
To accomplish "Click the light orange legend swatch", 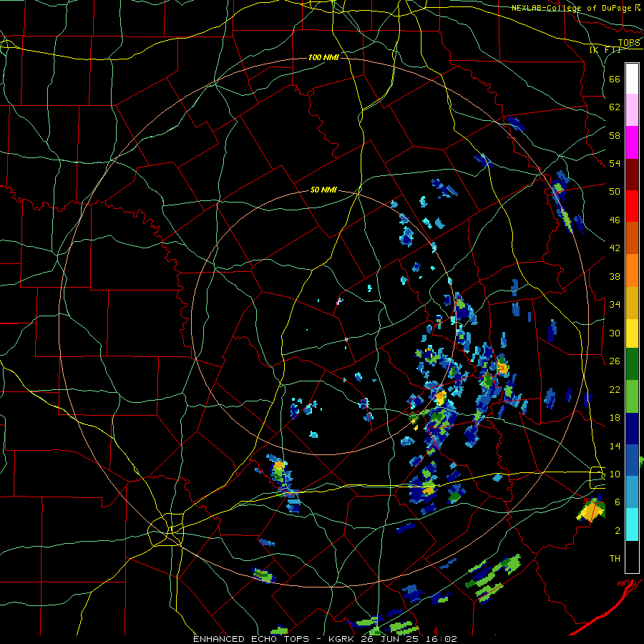I will click(632, 270).
